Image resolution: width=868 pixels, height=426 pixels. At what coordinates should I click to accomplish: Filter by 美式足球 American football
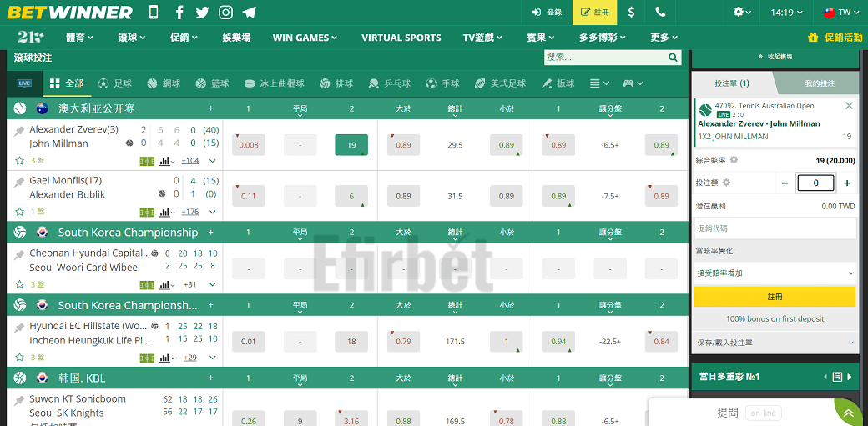pyautogui.click(x=500, y=83)
